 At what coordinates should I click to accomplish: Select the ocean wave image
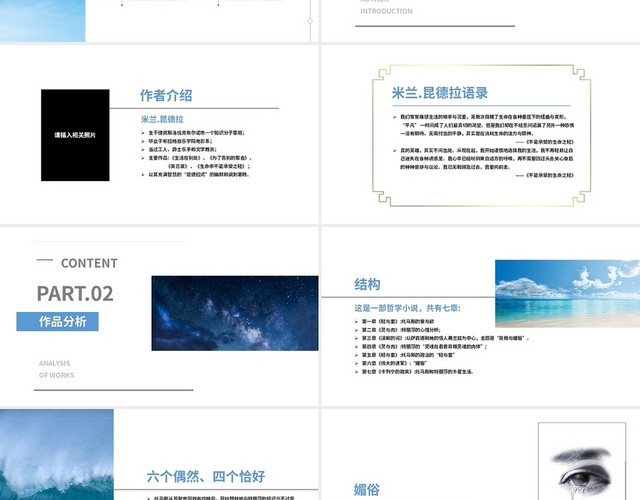click(x=57, y=454)
